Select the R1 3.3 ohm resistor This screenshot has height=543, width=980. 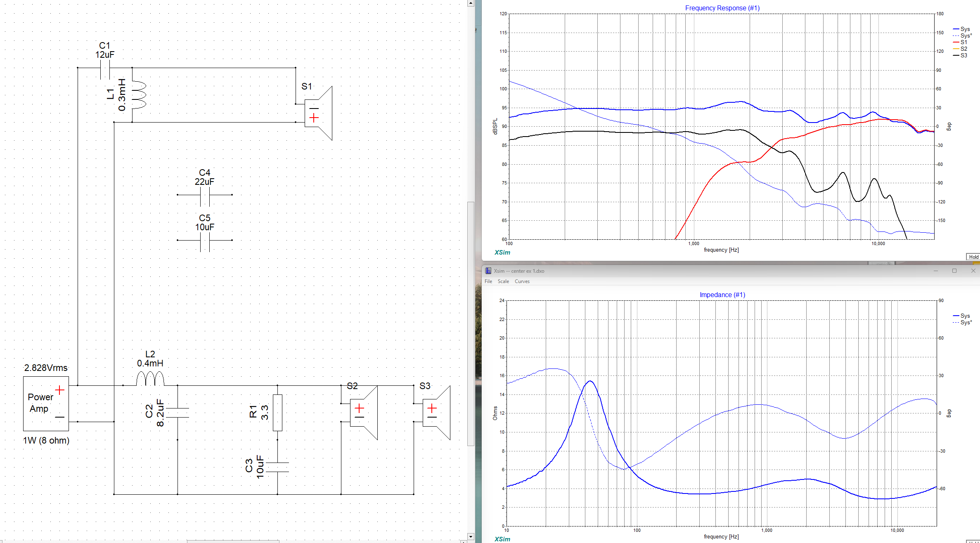(277, 413)
